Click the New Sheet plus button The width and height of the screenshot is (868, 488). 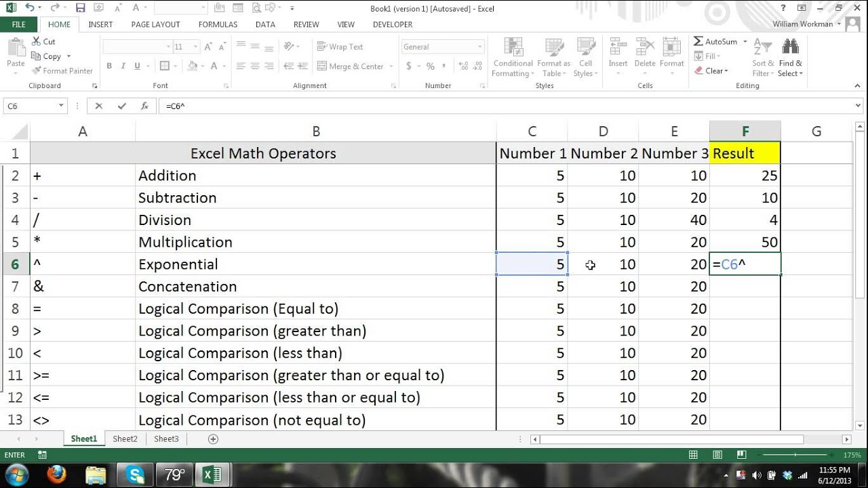[x=213, y=439]
